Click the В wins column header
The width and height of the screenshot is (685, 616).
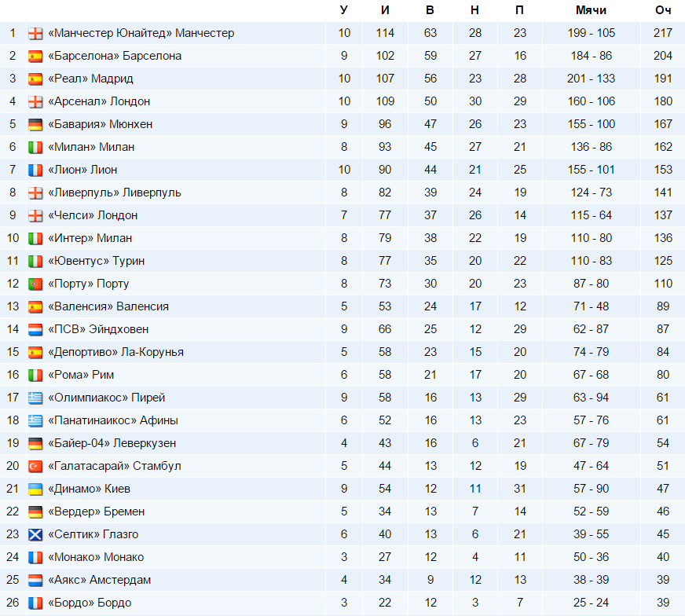point(430,10)
